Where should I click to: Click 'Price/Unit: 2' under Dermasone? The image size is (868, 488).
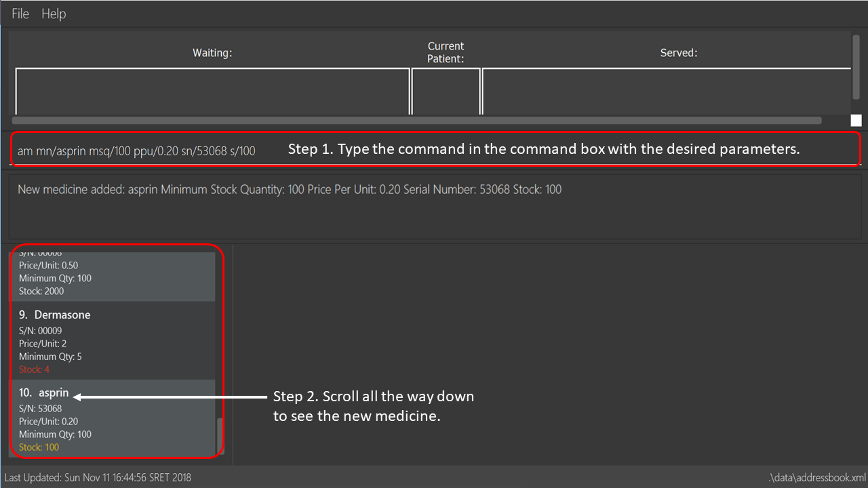43,344
